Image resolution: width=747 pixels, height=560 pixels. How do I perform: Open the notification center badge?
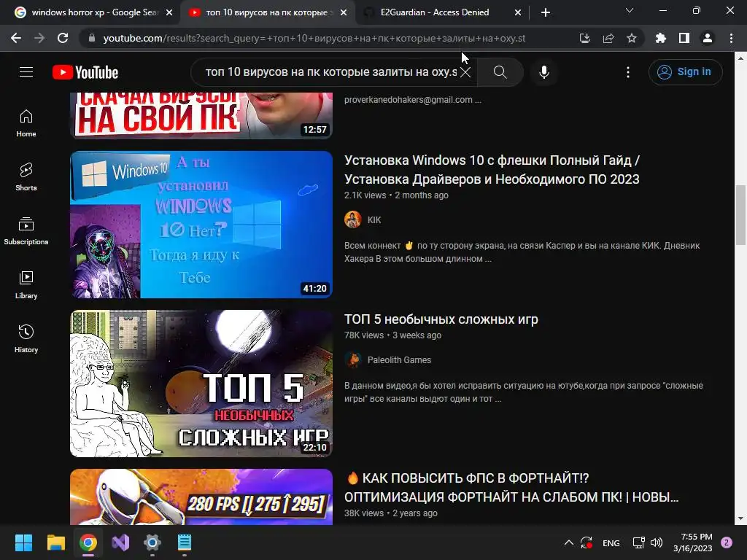[x=727, y=542]
